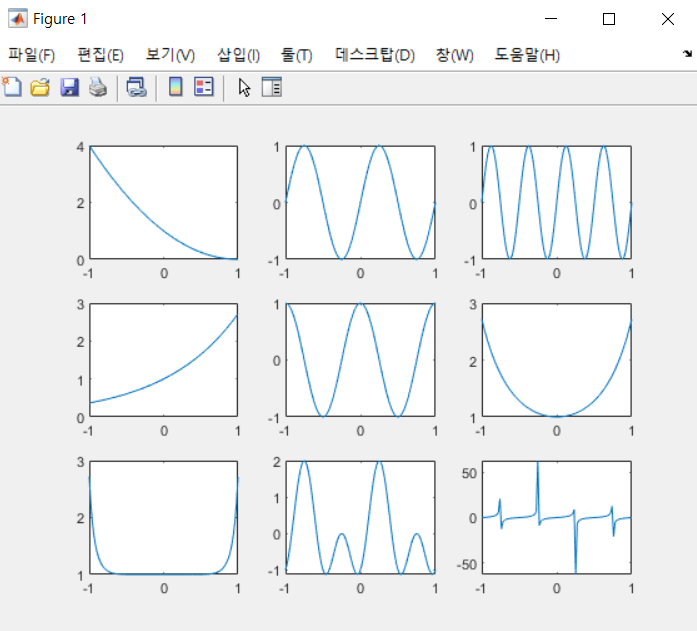Select the middle-right parabola-shaped subplot

[557, 360]
